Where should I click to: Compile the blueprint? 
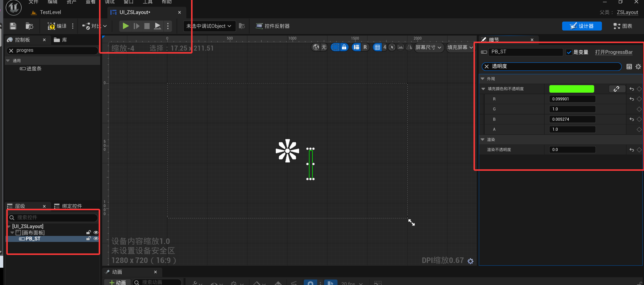tap(57, 26)
